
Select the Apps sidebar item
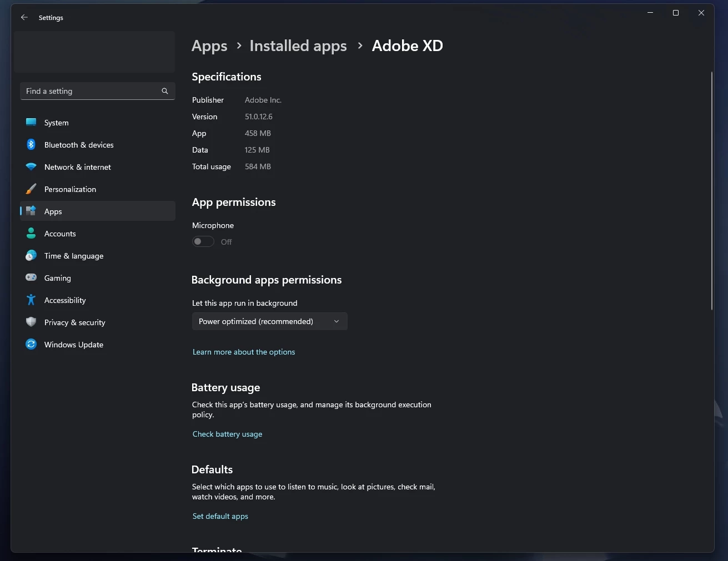98,211
